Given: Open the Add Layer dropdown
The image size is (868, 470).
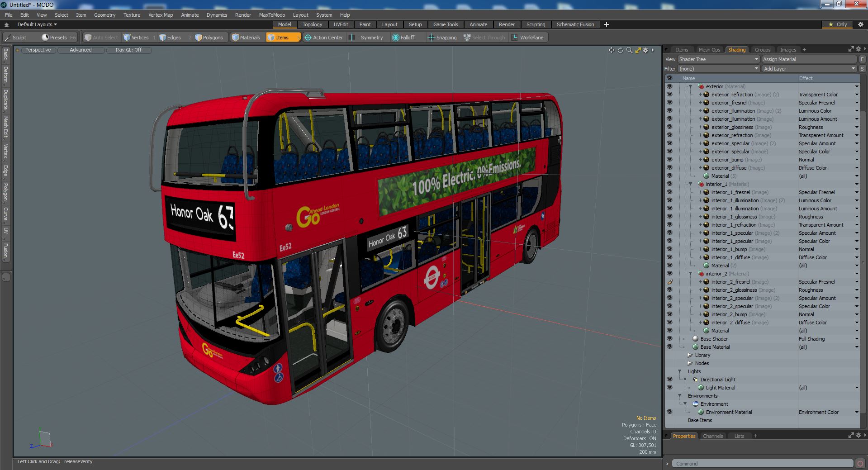Looking at the screenshot, I should coord(809,69).
